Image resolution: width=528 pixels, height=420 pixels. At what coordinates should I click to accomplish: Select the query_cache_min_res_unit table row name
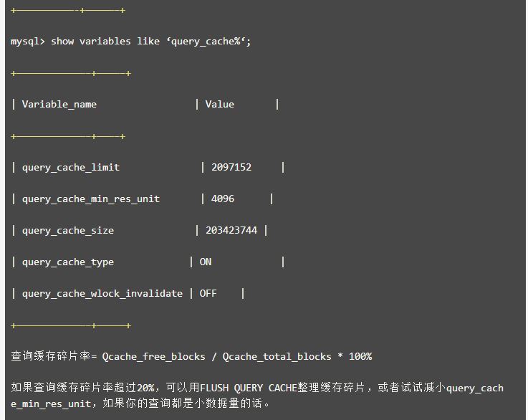tap(90, 199)
